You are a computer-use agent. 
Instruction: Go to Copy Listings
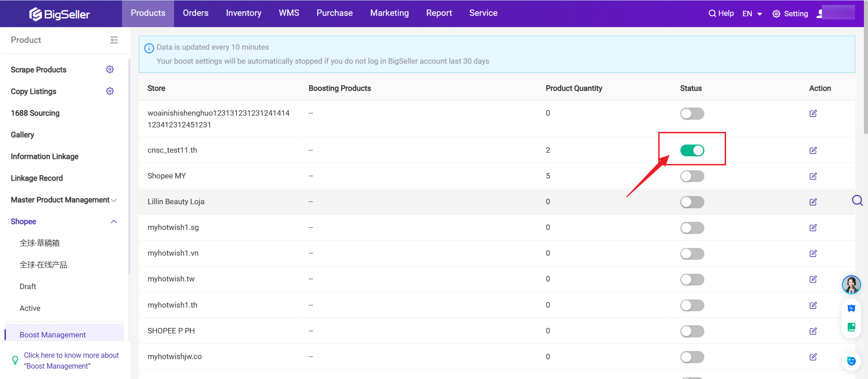tap(33, 91)
